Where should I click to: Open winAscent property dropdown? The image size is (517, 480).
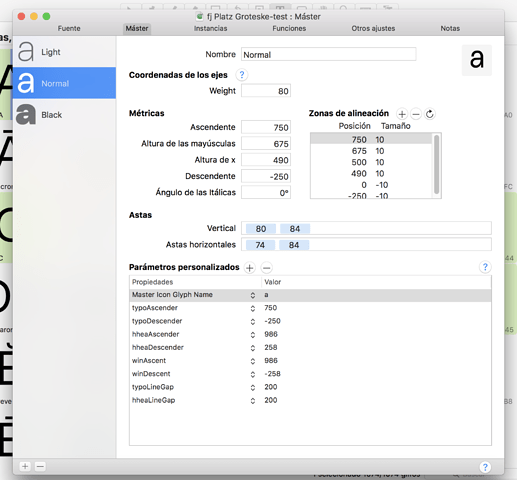click(253, 361)
